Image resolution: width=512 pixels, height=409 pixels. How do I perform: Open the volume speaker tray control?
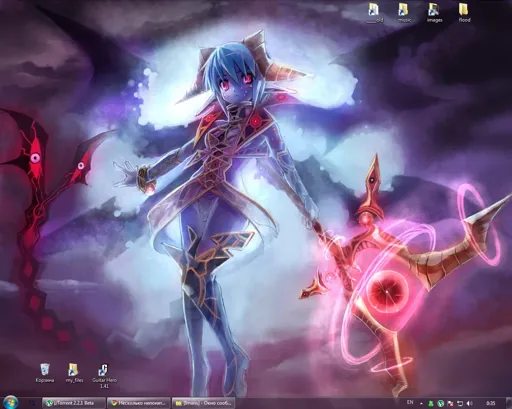coord(470,403)
